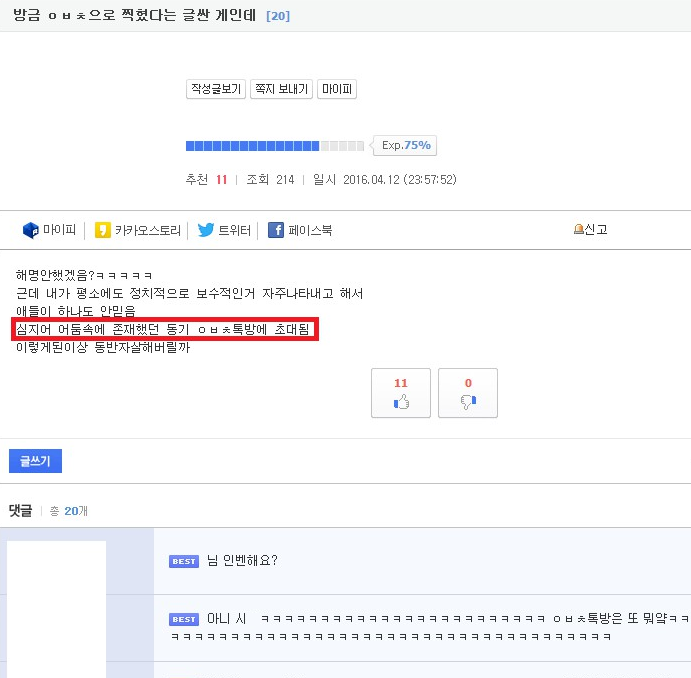
Task: Click the 페이스북 text link
Action: tap(310, 230)
